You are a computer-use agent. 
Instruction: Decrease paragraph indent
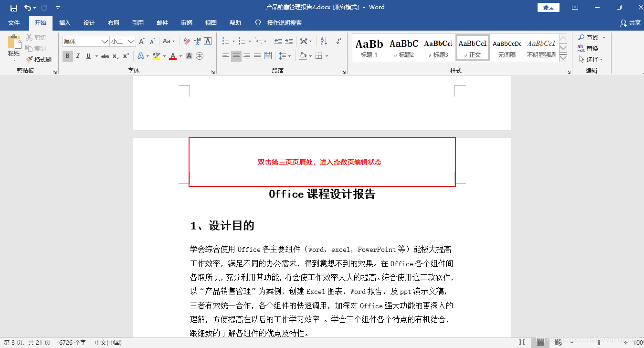[x=278, y=42]
